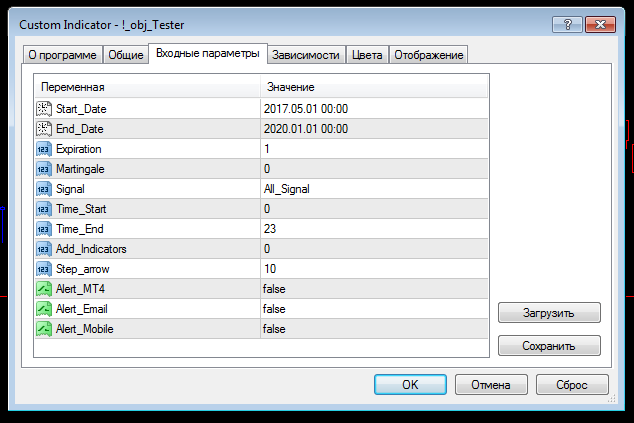This screenshot has width=634, height=423.
Task: Click the Сброс button
Action: [x=572, y=385]
